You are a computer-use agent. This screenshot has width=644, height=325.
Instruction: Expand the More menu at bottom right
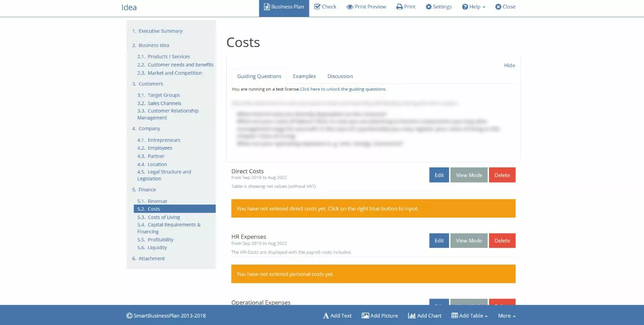[506, 315]
